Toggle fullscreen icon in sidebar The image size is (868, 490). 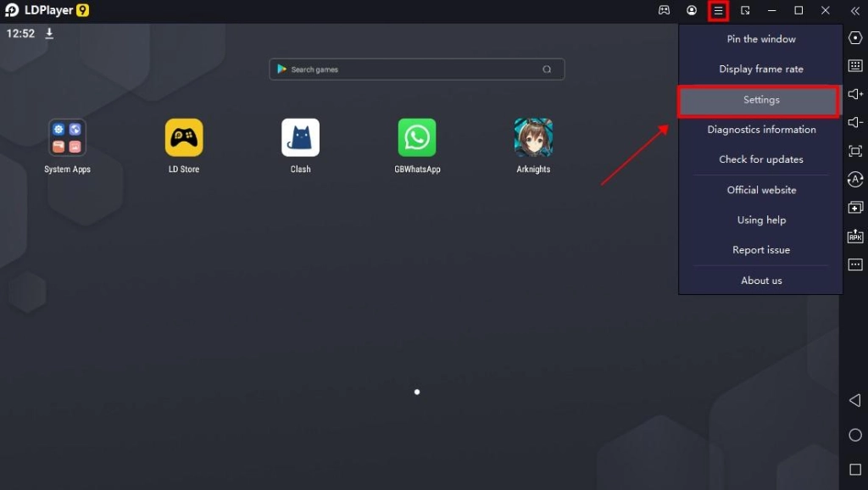tap(855, 151)
